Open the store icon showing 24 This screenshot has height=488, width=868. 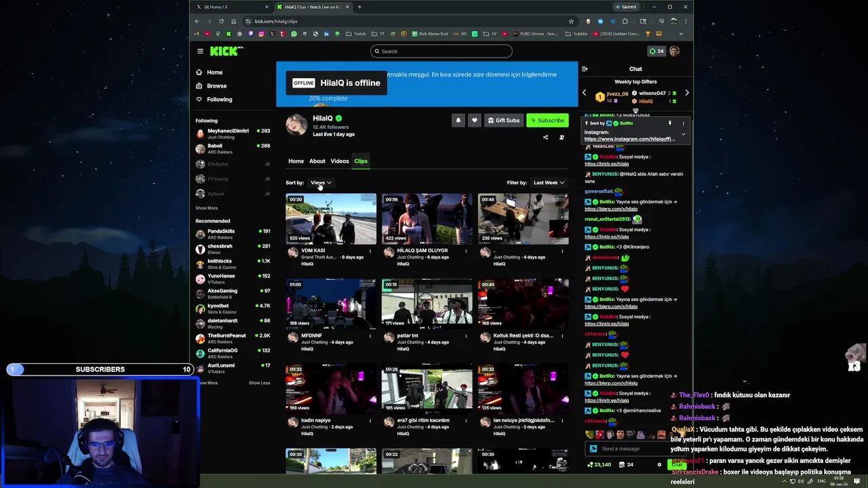coord(626,465)
